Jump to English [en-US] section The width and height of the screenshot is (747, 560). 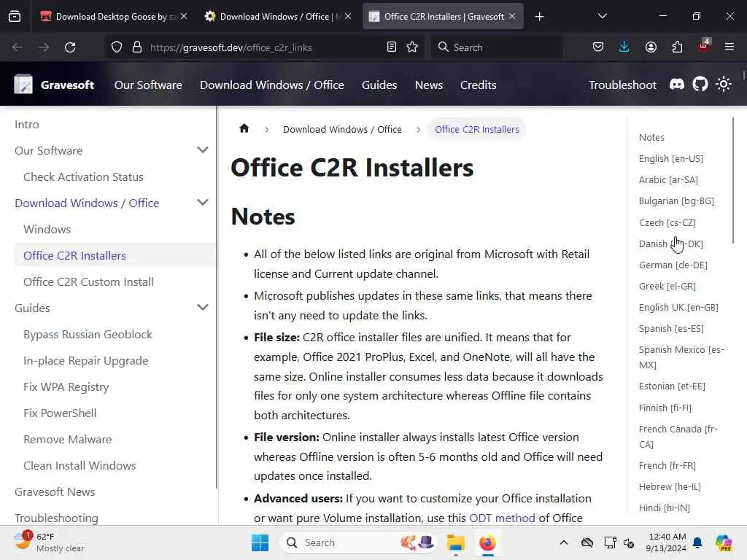tap(671, 158)
